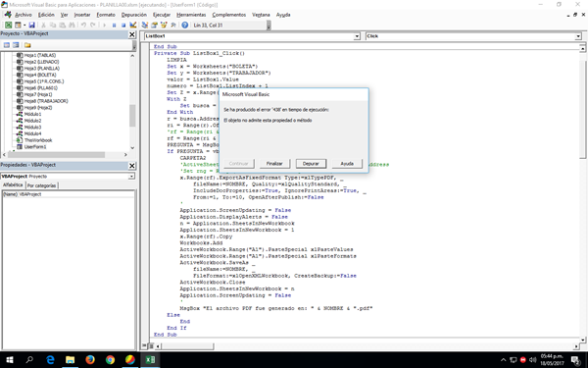Select UserForm1 in project tree
This screenshot has height=368, width=588.
[x=35, y=147]
